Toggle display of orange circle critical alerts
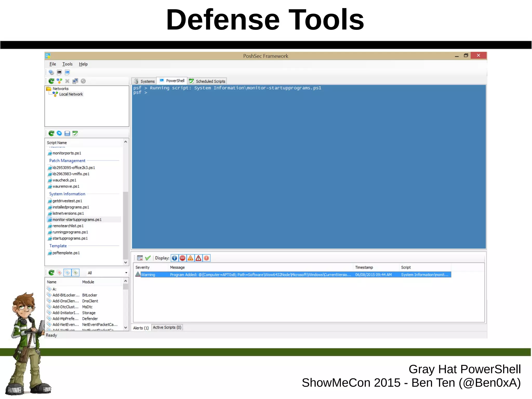This screenshot has width=532, height=399. click(x=206, y=258)
